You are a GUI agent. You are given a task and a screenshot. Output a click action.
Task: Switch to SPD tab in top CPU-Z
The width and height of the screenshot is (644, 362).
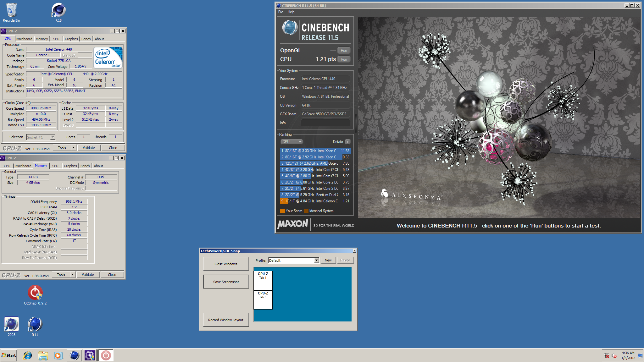pos(56,39)
